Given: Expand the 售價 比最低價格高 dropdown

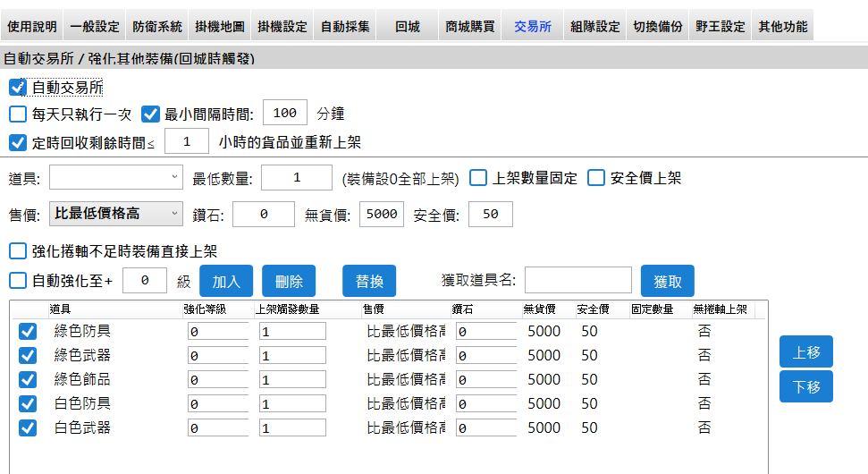Looking at the screenshot, I should (116, 214).
